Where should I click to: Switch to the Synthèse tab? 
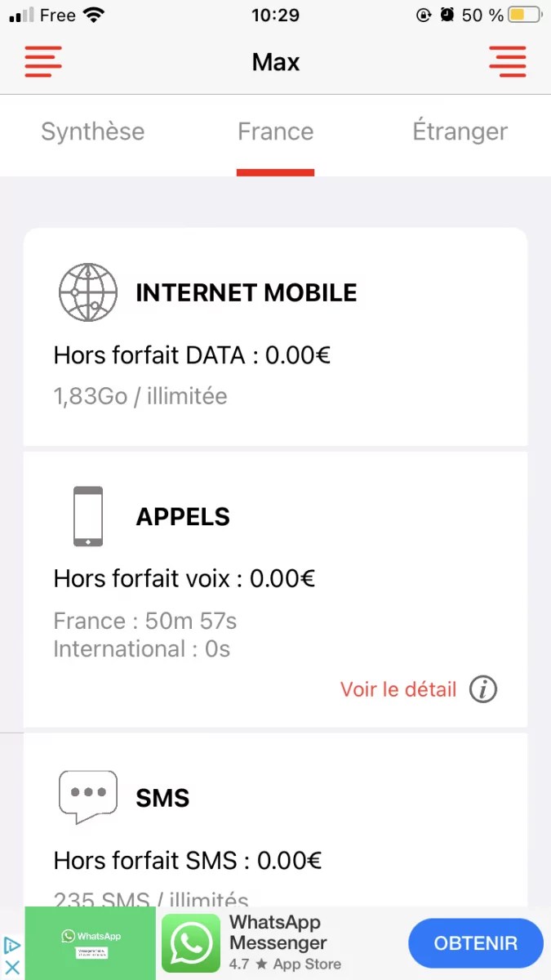(92, 131)
